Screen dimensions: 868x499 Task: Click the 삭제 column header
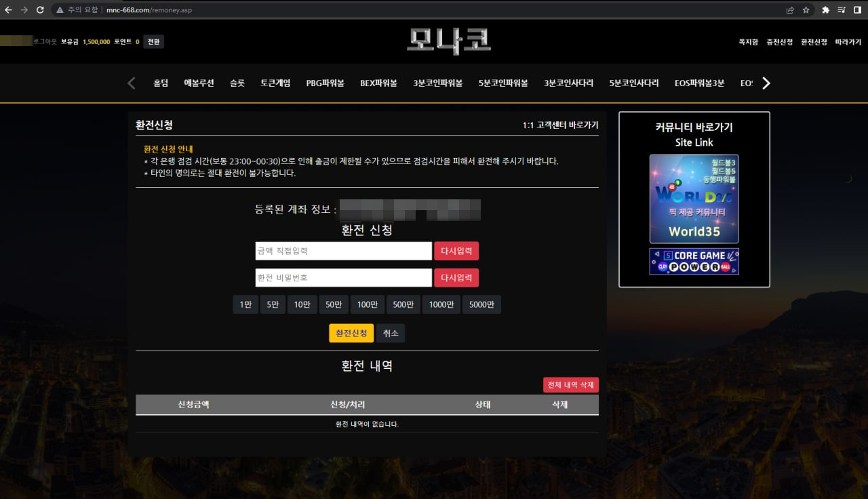560,405
